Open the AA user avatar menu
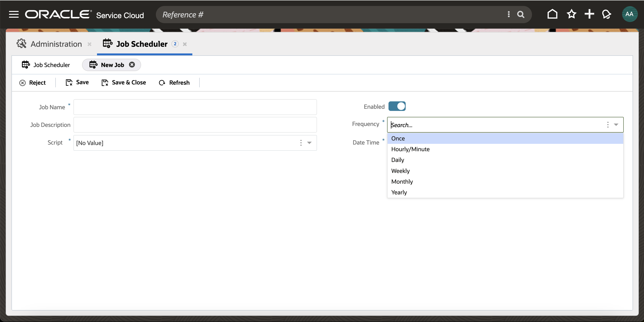The height and width of the screenshot is (322, 644). point(629,14)
